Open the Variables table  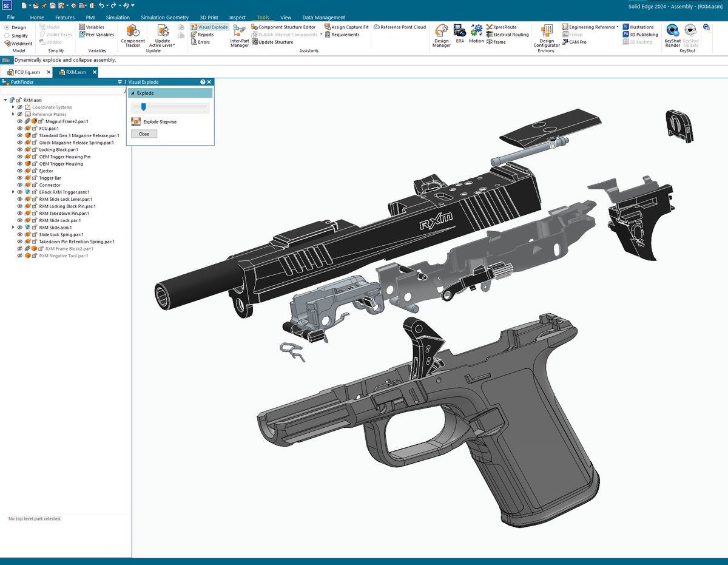point(92,27)
